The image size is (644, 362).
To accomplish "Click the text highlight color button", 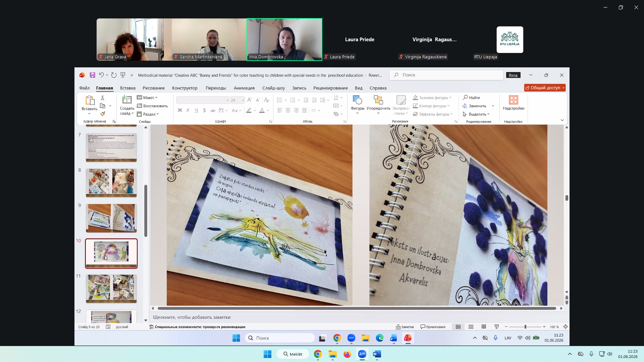I will 249,110.
